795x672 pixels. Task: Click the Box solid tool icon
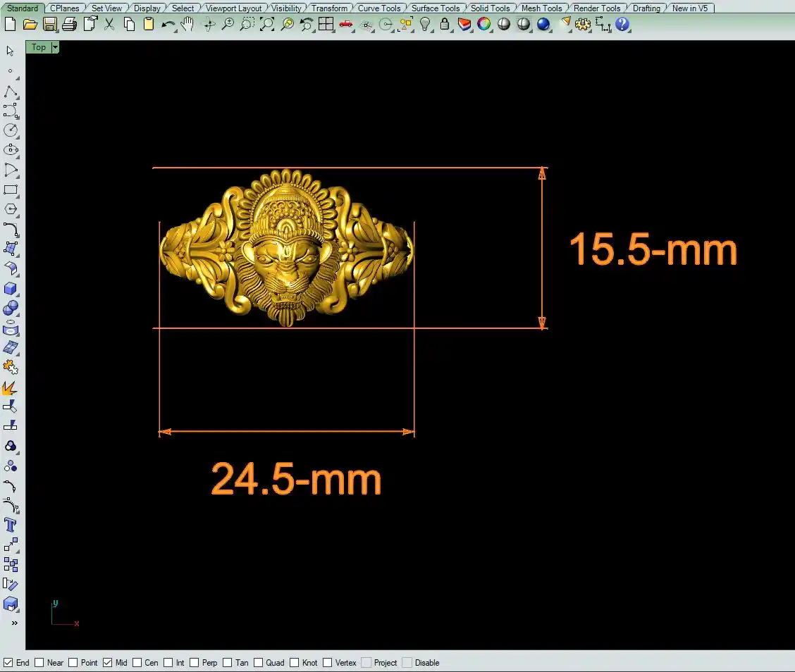click(x=11, y=289)
